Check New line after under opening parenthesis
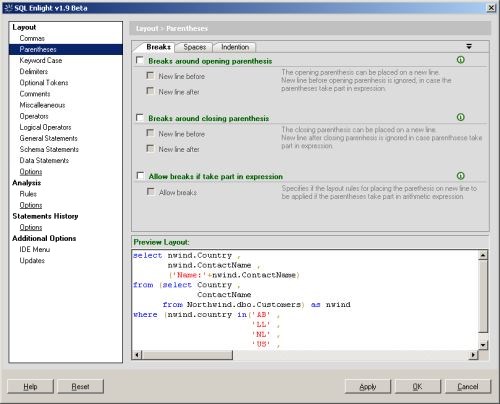 pyautogui.click(x=150, y=91)
